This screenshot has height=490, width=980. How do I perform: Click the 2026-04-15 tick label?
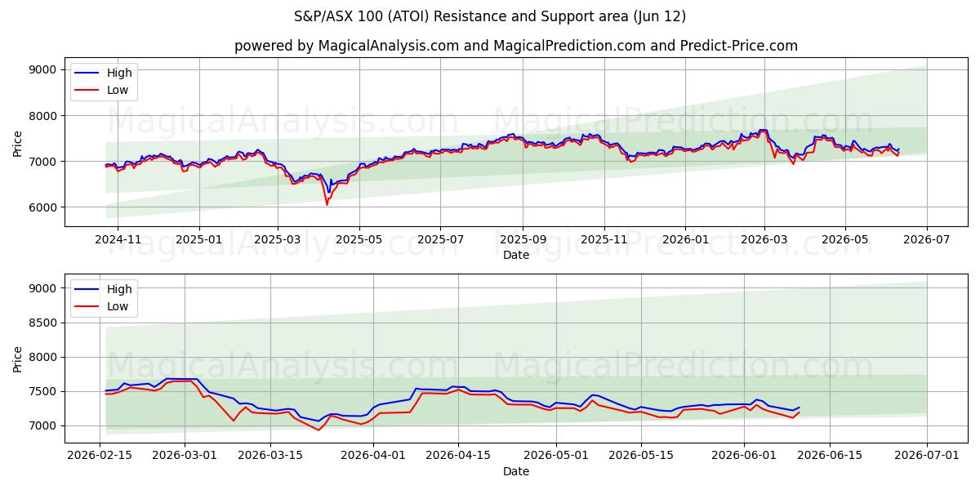pyautogui.click(x=458, y=456)
